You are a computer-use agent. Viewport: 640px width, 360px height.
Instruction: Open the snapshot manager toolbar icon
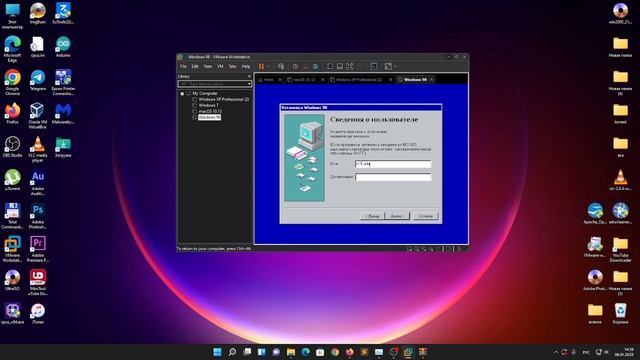click(x=315, y=67)
